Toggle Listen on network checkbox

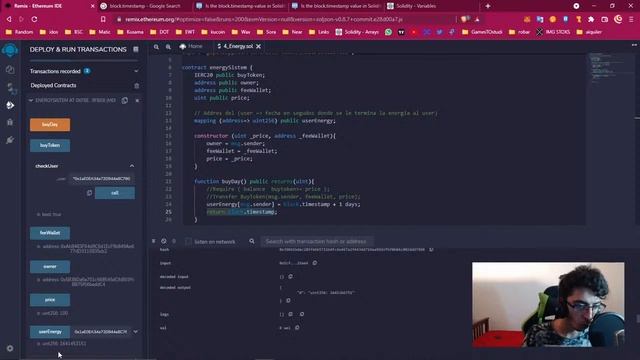click(188, 242)
